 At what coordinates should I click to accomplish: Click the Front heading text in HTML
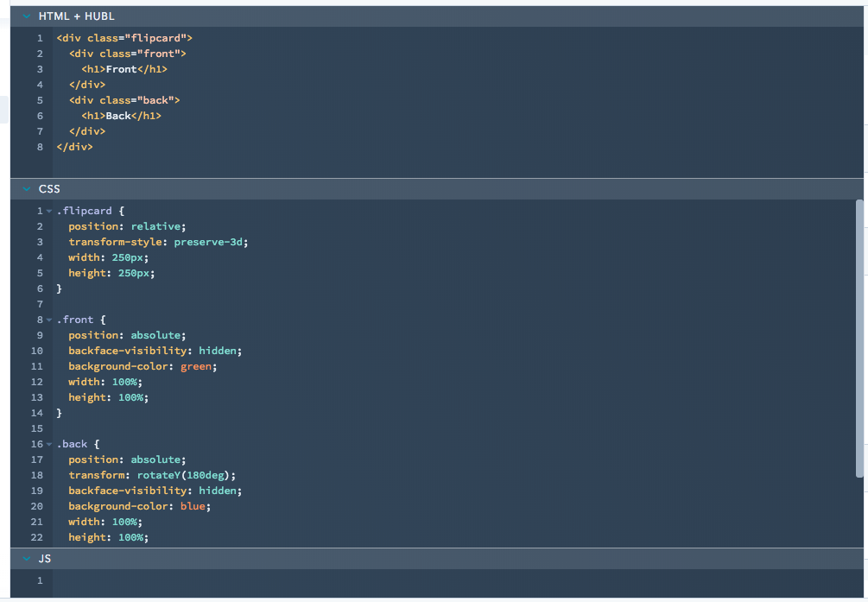[121, 69]
